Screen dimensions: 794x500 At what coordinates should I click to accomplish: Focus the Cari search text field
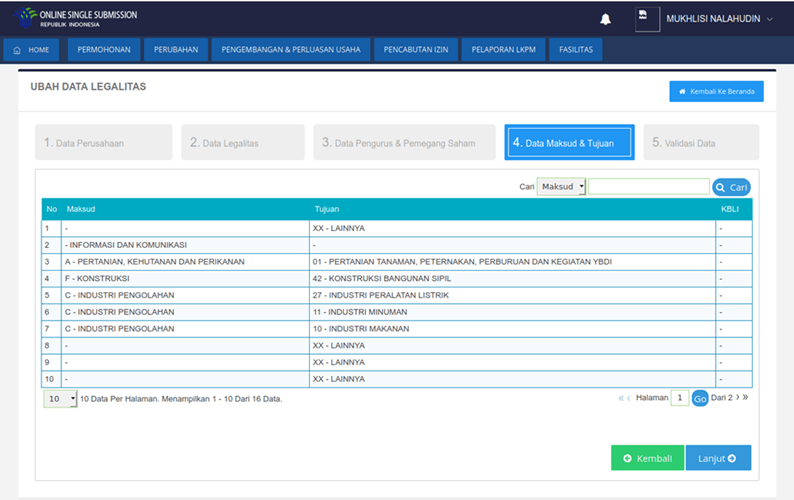(649, 186)
